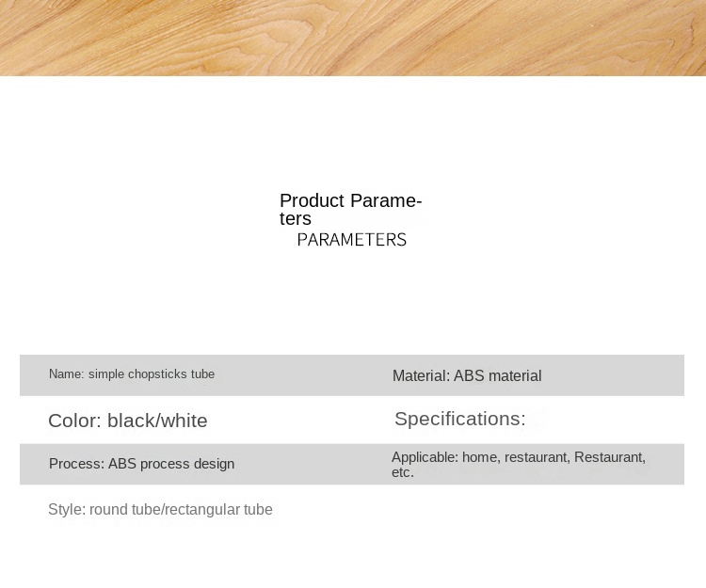
Task: Click the "Applicable:" label
Action: coord(425,457)
